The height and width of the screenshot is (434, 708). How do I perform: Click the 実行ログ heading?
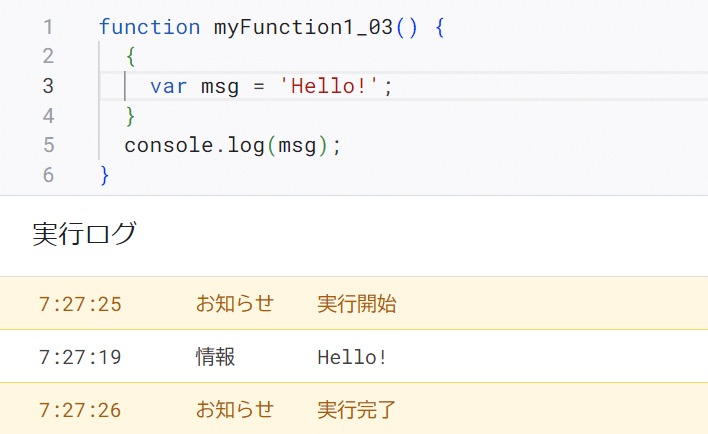point(84,233)
